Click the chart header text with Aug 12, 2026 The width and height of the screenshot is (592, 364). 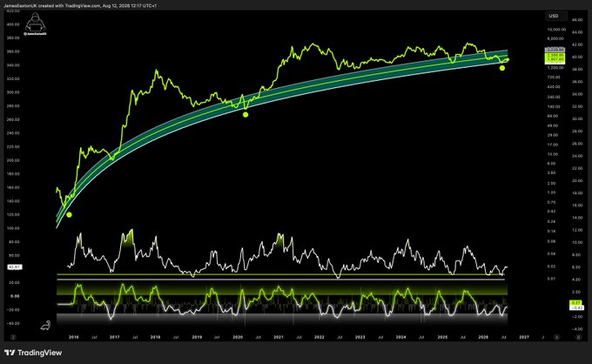[80, 5]
